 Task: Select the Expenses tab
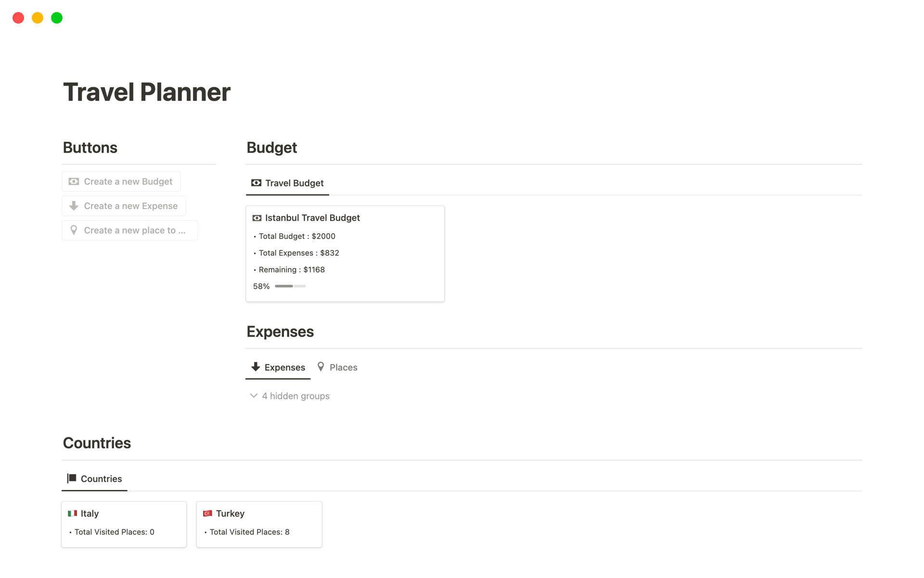coord(284,367)
